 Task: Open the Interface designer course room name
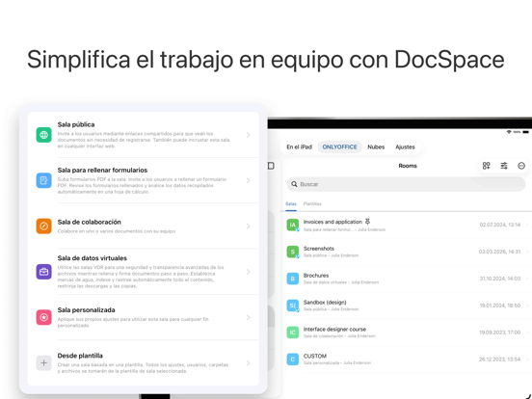(x=334, y=329)
